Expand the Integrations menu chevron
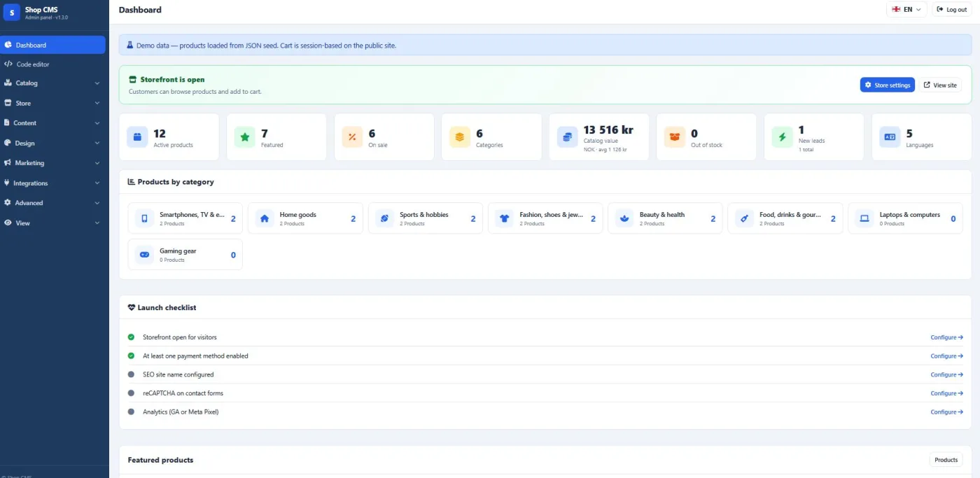Viewport: 980px width, 478px height. coord(97,183)
